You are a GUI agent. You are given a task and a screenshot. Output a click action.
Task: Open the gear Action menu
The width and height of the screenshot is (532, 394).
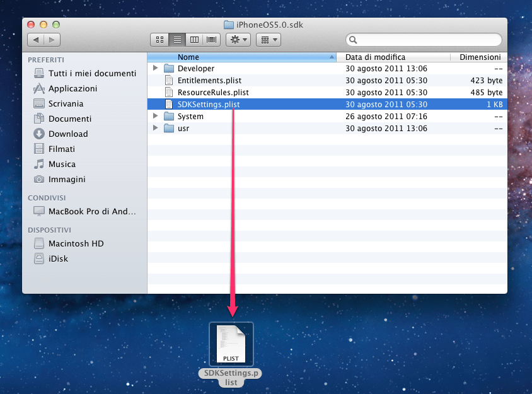238,40
